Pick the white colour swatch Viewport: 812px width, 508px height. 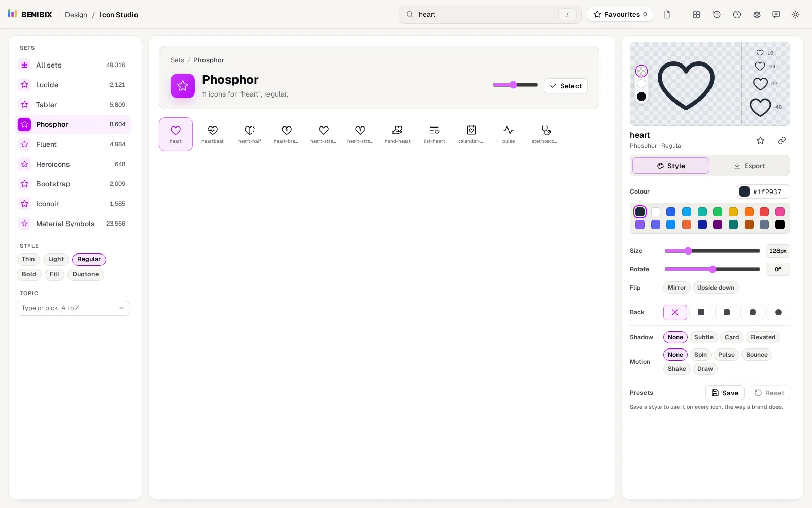click(656, 212)
